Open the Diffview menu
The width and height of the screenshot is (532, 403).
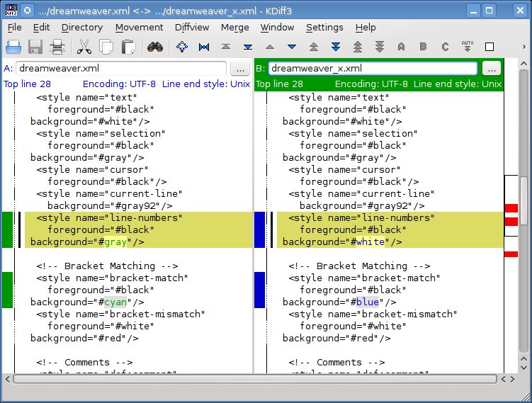click(192, 27)
